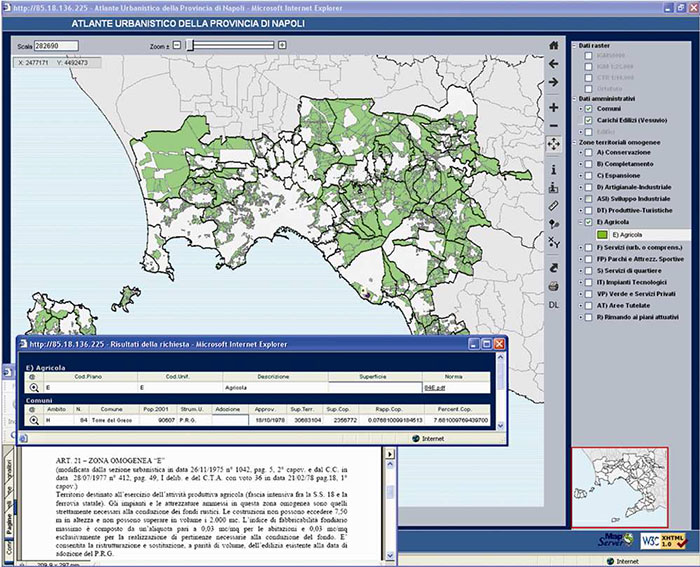Select the zoom-out minus tool
The height and width of the screenshot is (567, 700).
click(554, 125)
